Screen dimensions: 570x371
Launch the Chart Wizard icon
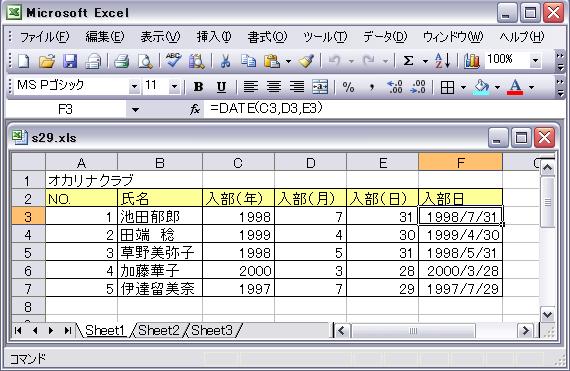pyautogui.click(x=471, y=61)
